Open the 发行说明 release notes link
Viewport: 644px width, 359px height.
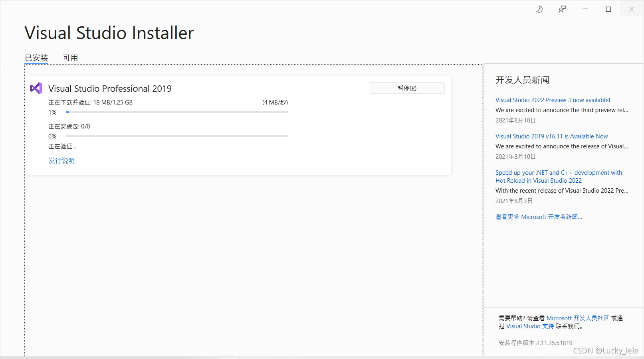point(61,160)
